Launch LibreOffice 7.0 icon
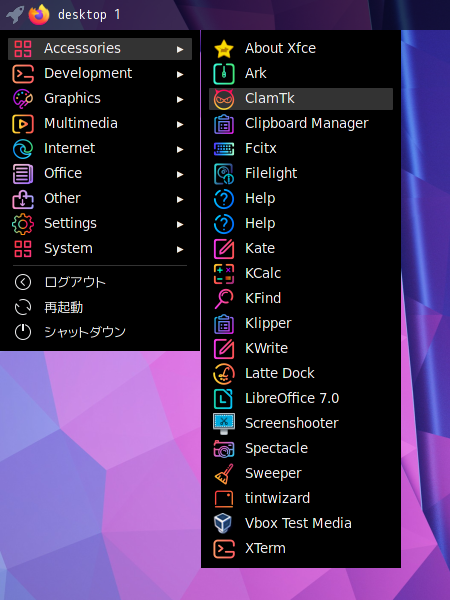This screenshot has height=600, width=450. [224, 399]
